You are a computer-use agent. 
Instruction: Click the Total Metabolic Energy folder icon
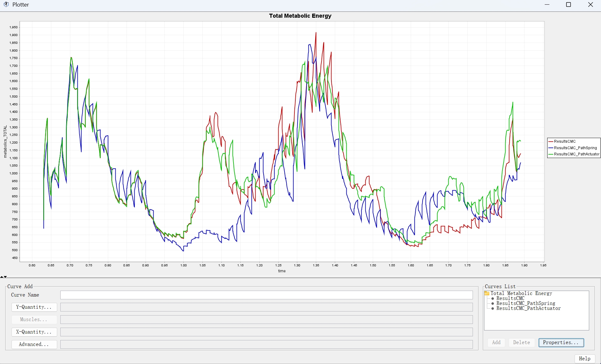(x=487, y=293)
